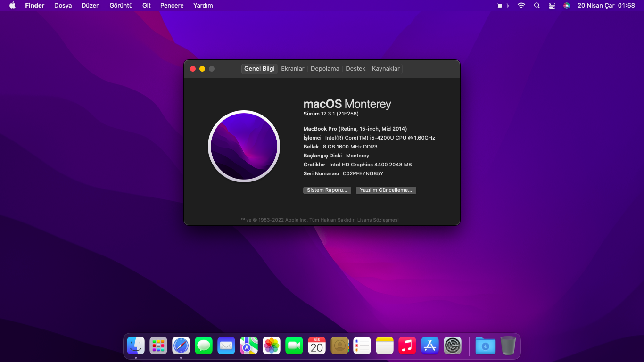This screenshot has height=362, width=644.
Task: Open the Git menu
Action: [147, 6]
